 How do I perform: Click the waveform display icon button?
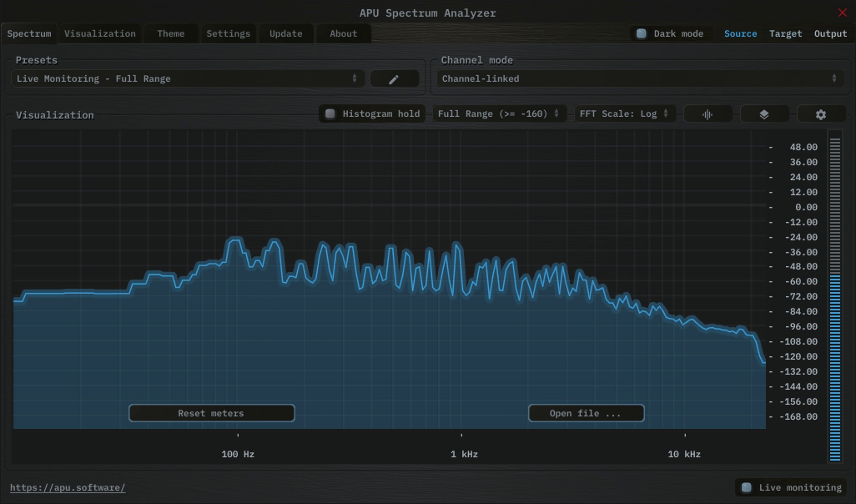[x=707, y=114]
